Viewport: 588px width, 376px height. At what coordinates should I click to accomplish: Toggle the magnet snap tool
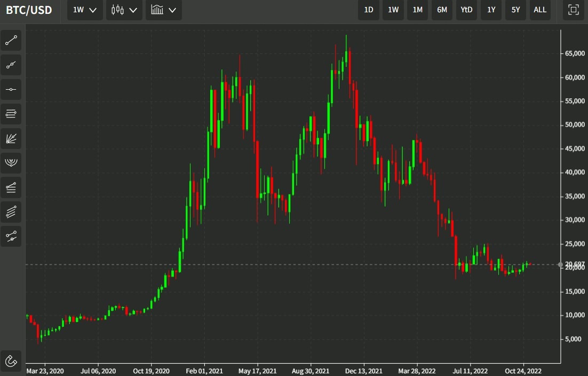11,361
